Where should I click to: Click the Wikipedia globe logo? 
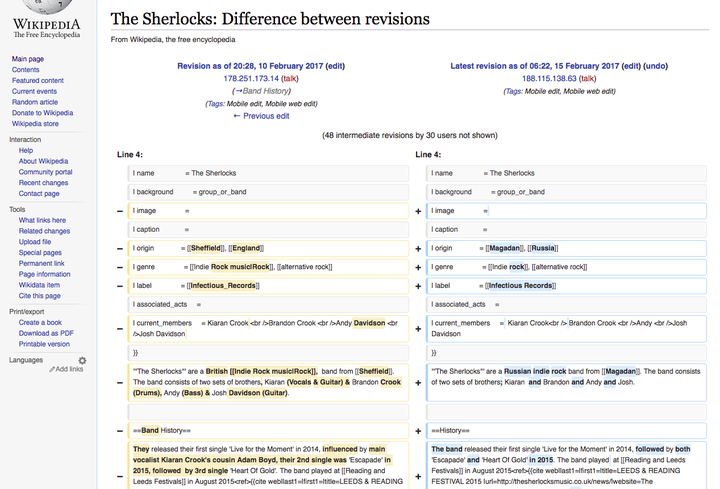pos(47,7)
